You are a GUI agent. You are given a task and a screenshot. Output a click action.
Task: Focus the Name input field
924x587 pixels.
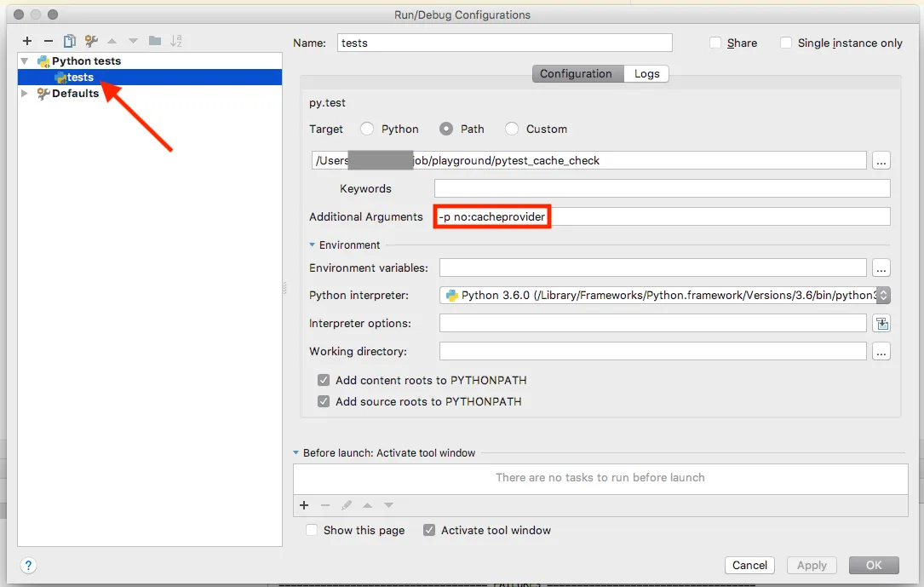pos(504,43)
